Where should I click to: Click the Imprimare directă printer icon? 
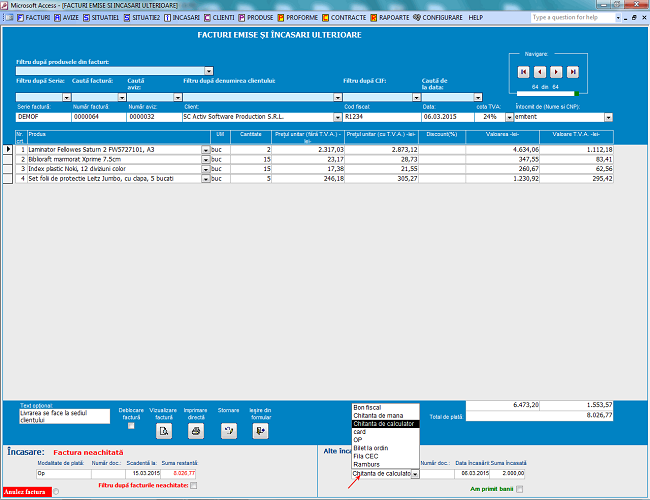click(196, 431)
